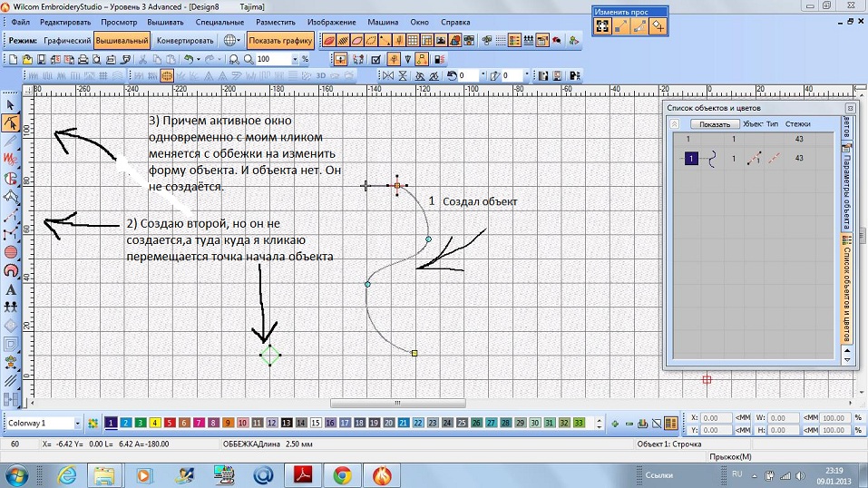
Task: Open the Справка menu
Action: tap(455, 22)
